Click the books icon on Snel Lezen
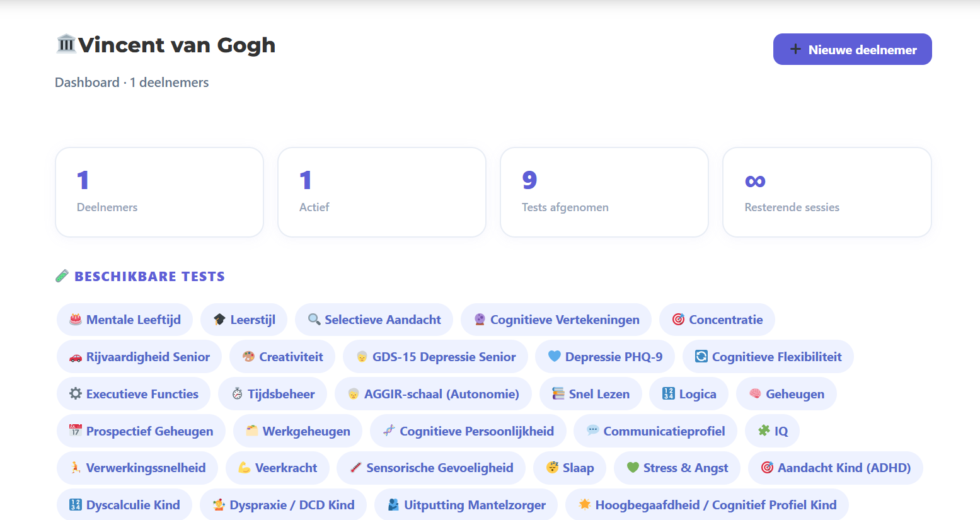 pyautogui.click(x=558, y=394)
